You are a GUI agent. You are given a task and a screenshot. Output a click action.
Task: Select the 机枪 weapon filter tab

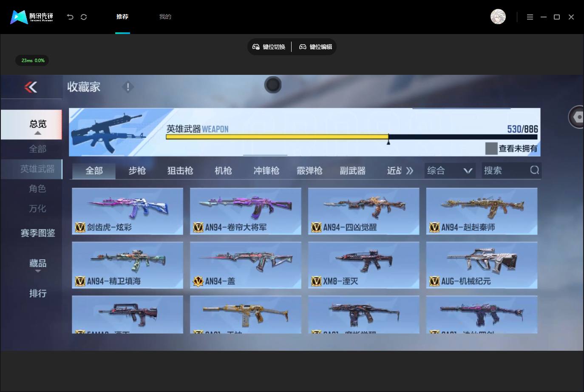pyautogui.click(x=223, y=170)
